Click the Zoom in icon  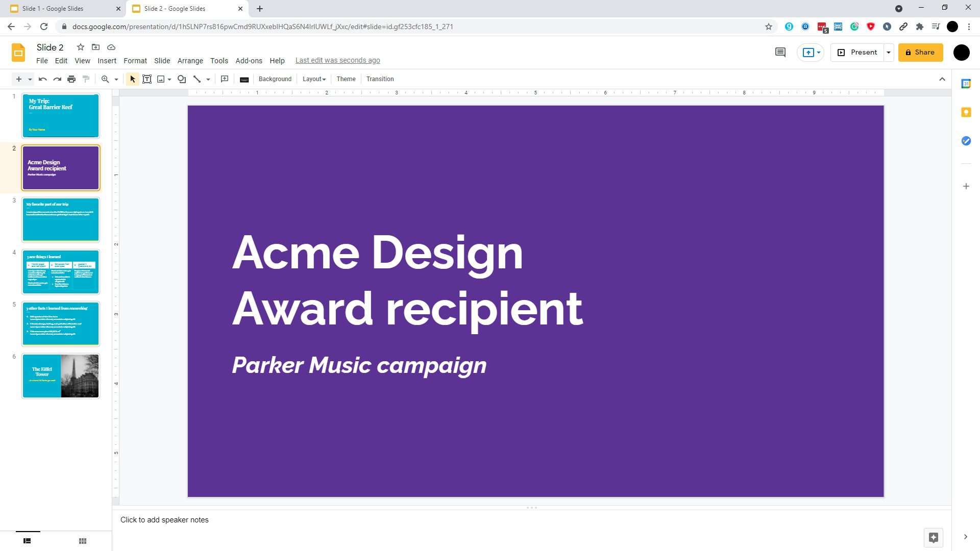point(105,79)
